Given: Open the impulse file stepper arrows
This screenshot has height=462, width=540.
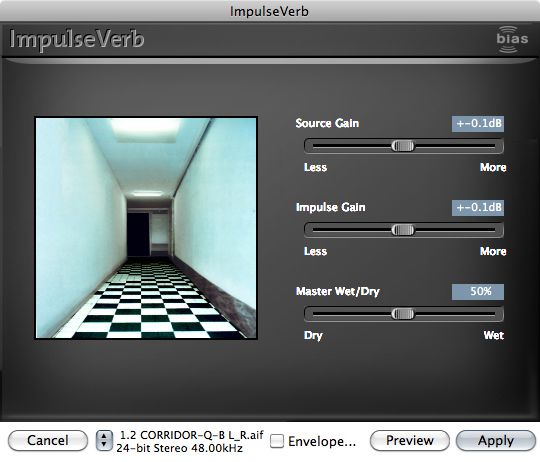Looking at the screenshot, I should click(x=104, y=441).
